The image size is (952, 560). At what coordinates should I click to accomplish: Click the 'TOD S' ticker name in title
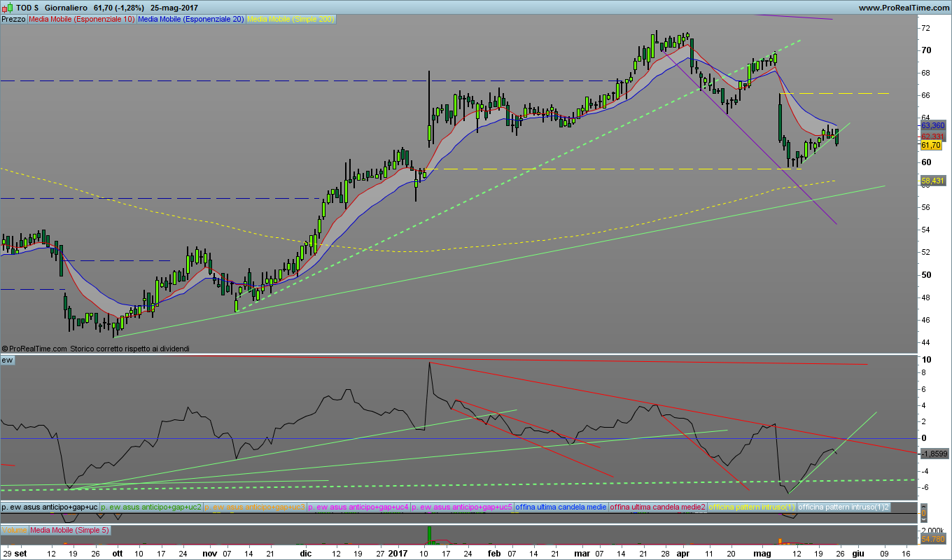[x=27, y=7]
